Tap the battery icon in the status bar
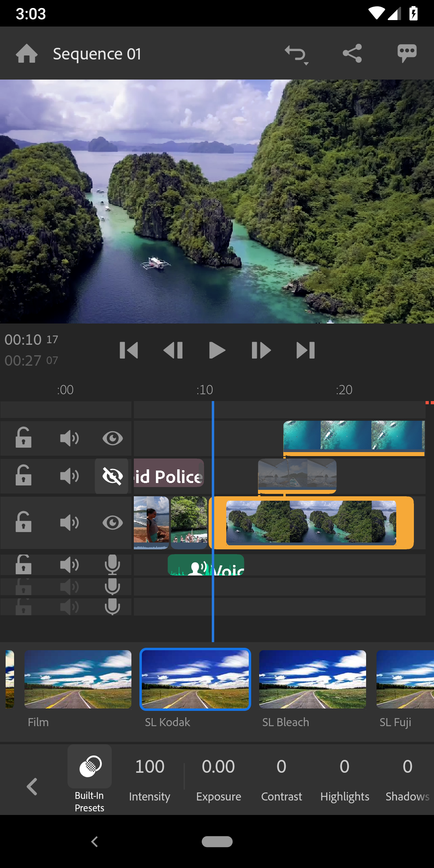The image size is (434, 868). [x=413, y=13]
